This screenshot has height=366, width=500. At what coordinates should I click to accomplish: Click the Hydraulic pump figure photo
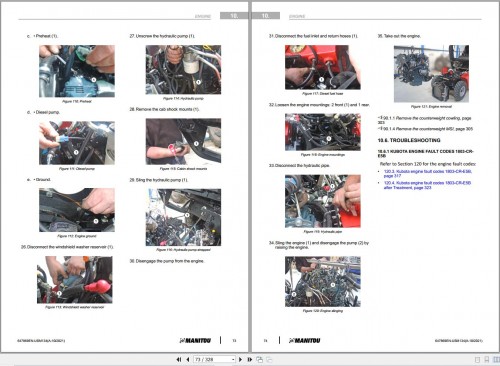[x=183, y=70]
